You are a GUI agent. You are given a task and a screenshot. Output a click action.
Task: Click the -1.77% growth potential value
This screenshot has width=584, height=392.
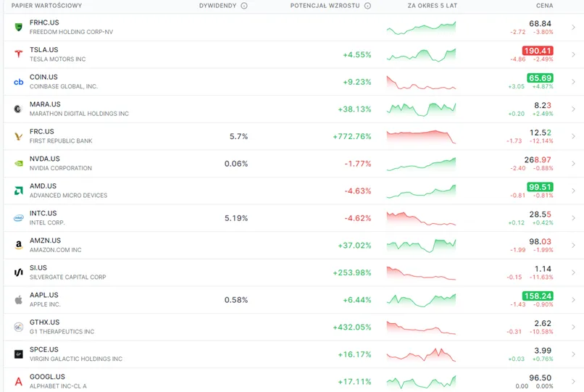point(357,164)
